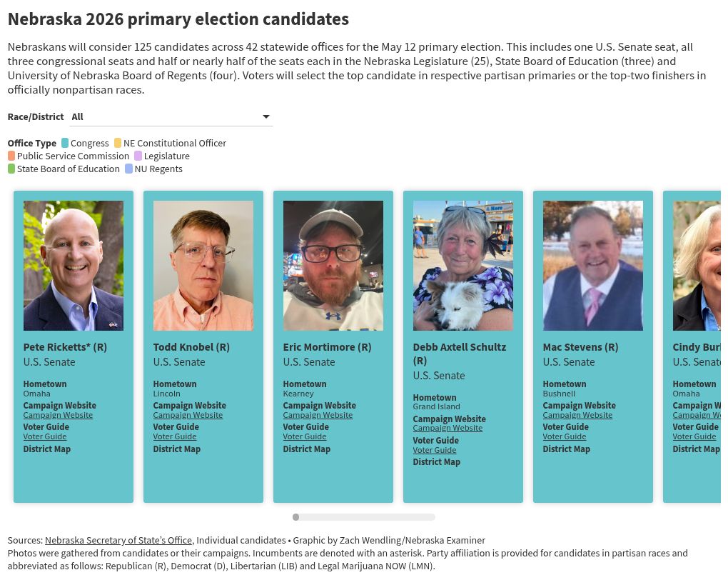Click the State Board of Education legend swatch
This screenshot has width=728, height=580.
pos(11,169)
